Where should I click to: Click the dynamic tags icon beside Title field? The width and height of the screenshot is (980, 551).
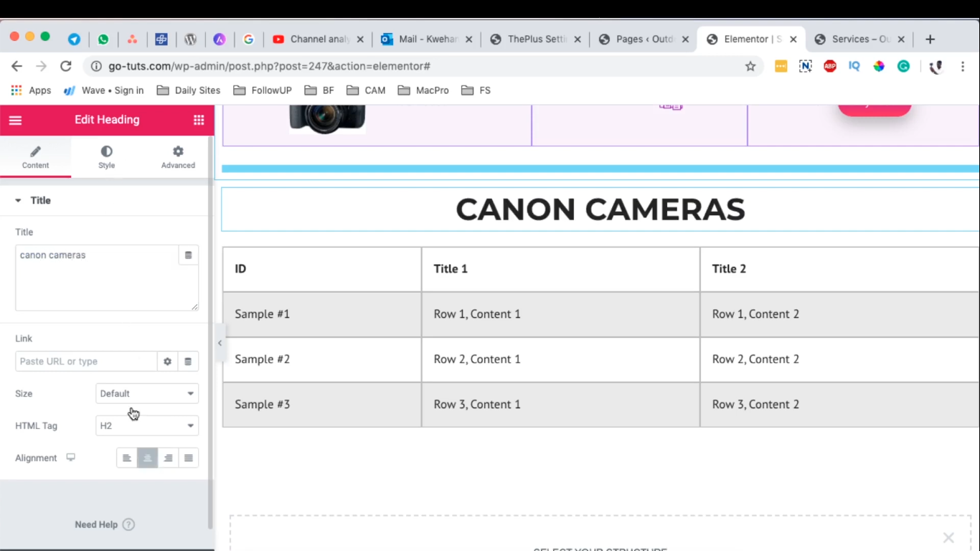[189, 255]
